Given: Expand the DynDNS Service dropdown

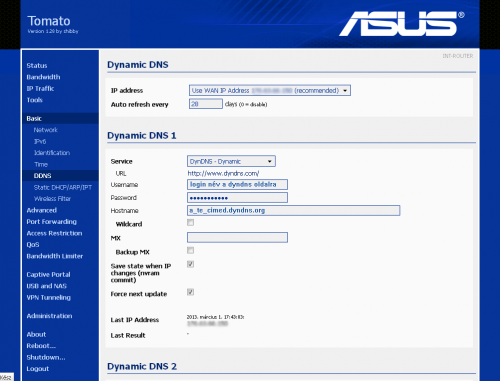Looking at the screenshot, I should (x=231, y=161).
